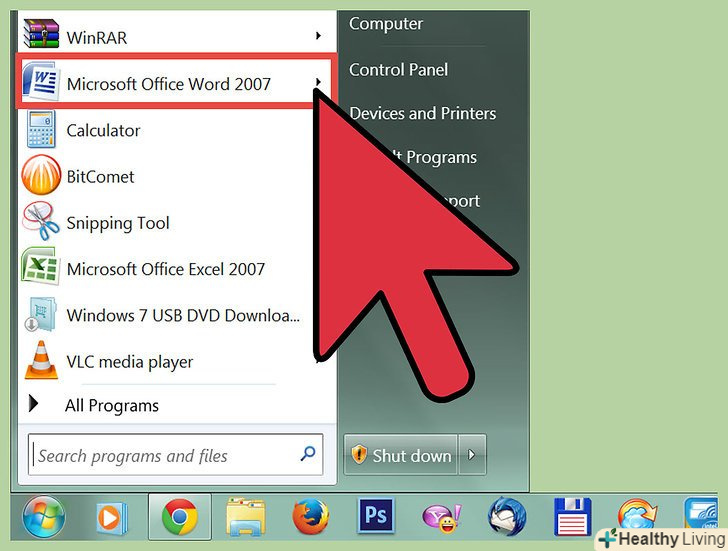Open the Shut down options arrow
Screen dimensions: 728x551
[x=472, y=454]
